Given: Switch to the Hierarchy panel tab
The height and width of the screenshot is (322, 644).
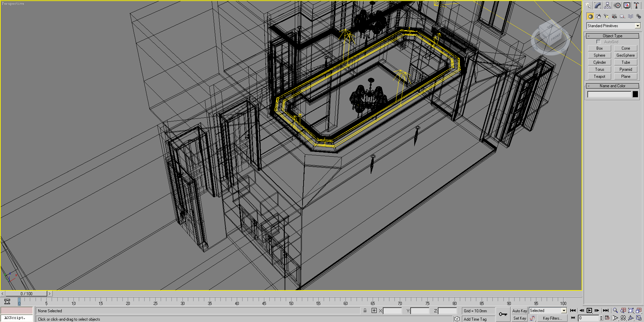Looking at the screenshot, I should click(x=607, y=5).
